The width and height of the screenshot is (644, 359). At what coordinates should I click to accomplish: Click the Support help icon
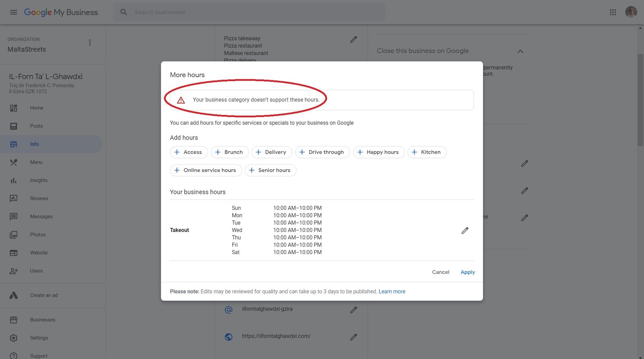coord(14,356)
